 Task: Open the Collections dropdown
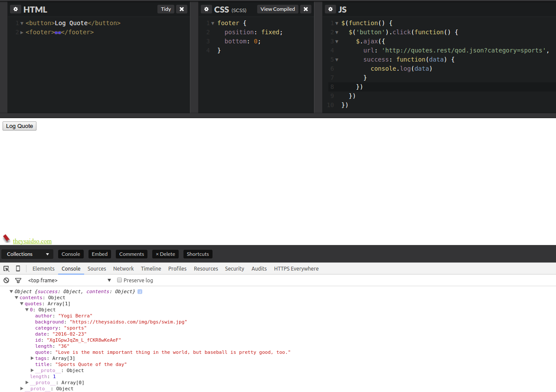click(x=27, y=254)
